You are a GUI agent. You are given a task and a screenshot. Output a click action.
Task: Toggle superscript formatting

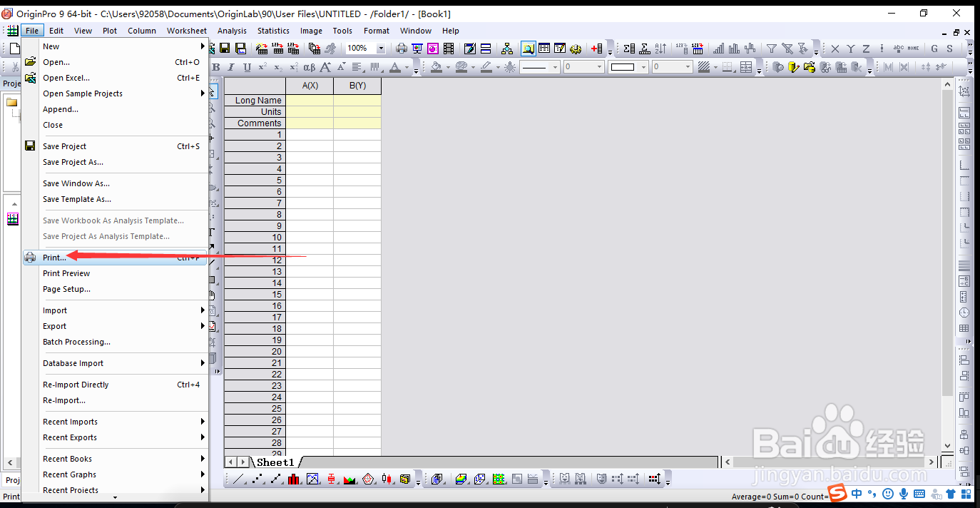262,67
